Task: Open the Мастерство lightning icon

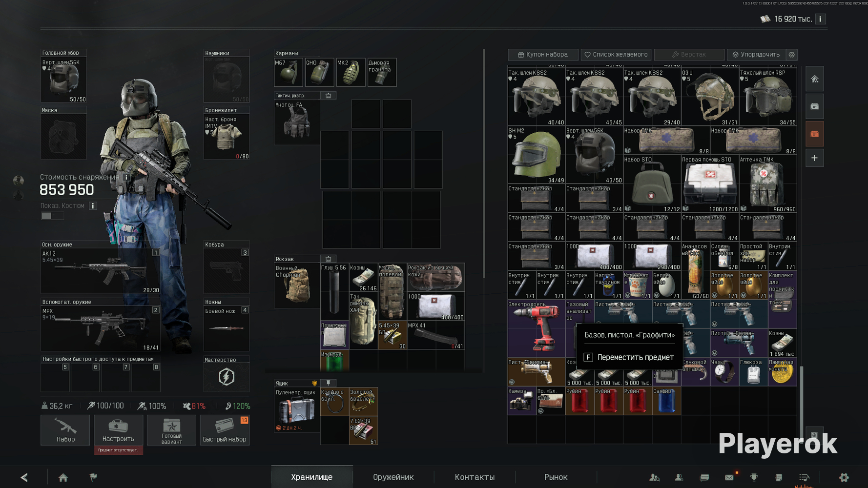Action: pos(227,377)
